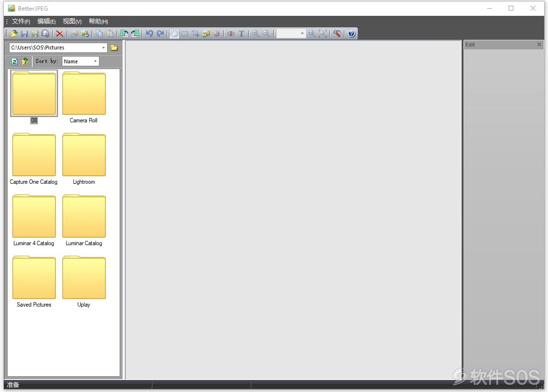
Task: Click the Paste toolbar icon
Action: 110,34
